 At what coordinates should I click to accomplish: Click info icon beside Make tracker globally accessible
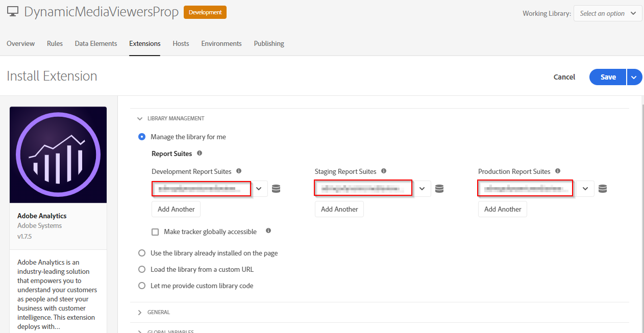(x=268, y=231)
